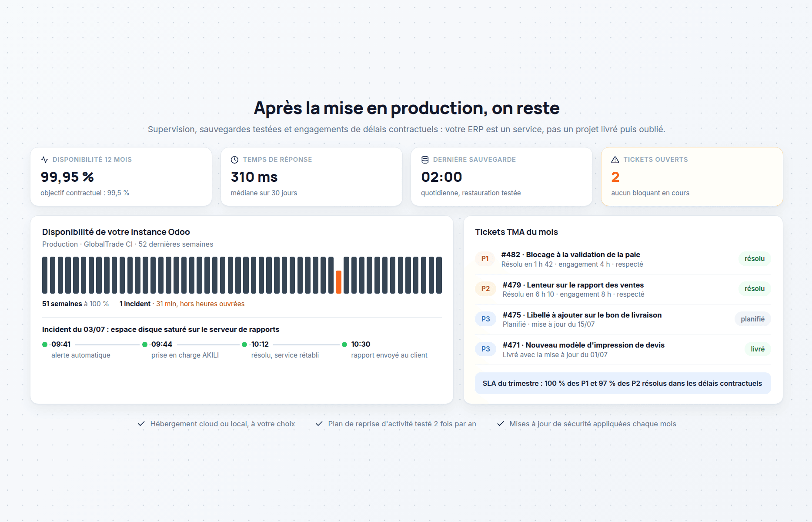Click the orange incident week bar in the chart
This screenshot has width=812, height=522.
(338, 282)
